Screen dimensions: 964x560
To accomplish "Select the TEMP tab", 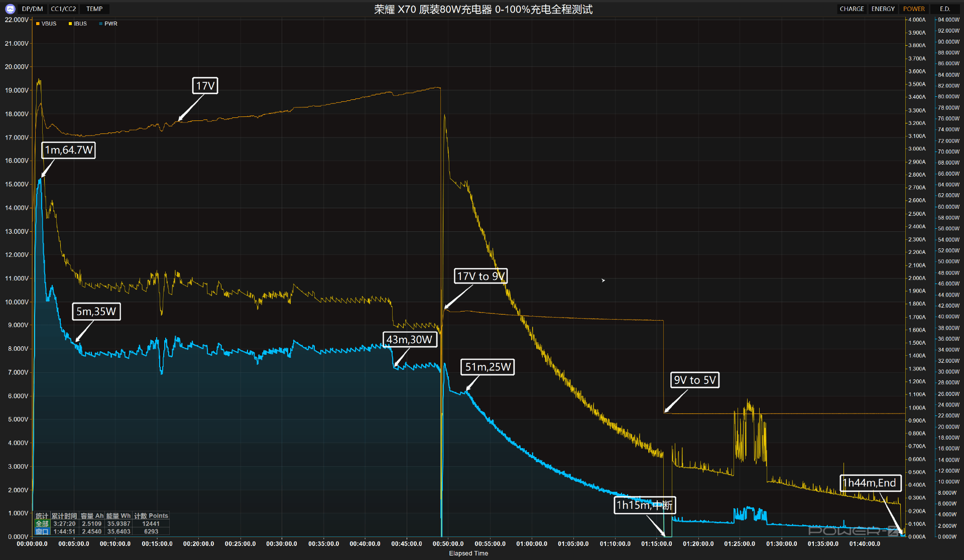I will coord(94,9).
